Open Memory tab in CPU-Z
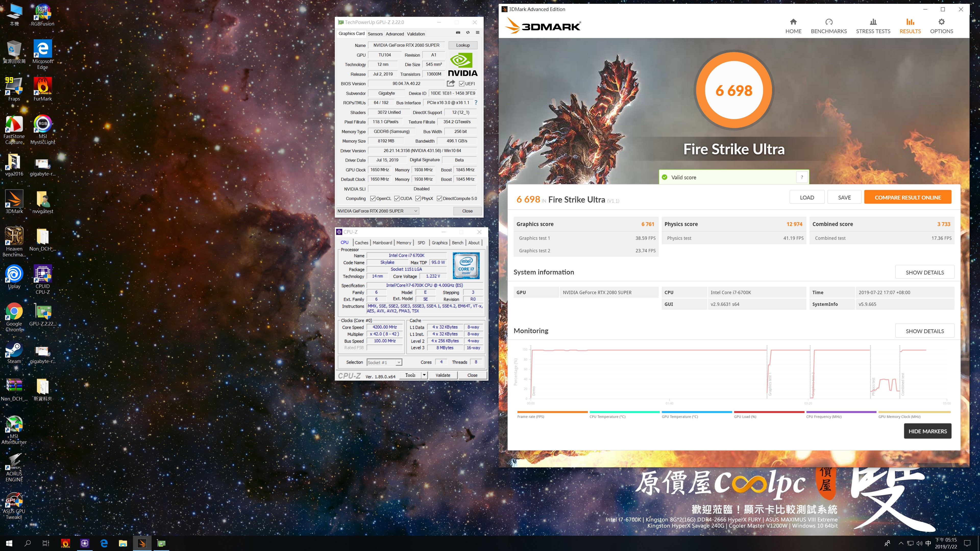980x551 pixels. (404, 243)
